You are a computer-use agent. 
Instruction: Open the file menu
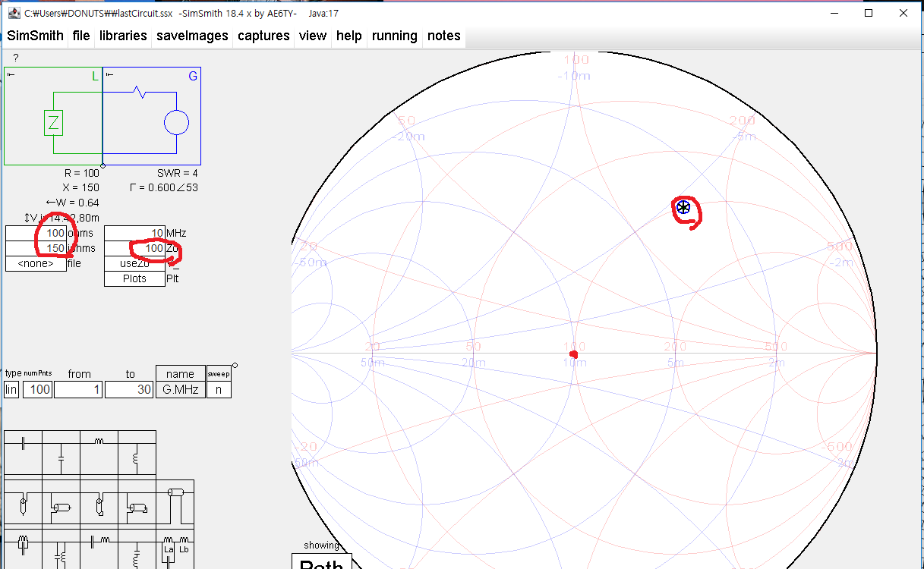point(81,36)
